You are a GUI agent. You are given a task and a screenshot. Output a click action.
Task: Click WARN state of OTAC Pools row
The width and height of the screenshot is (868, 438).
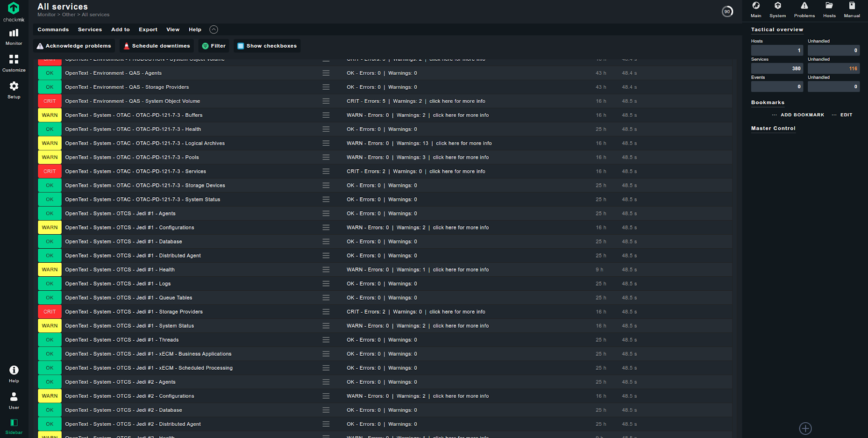tap(50, 157)
